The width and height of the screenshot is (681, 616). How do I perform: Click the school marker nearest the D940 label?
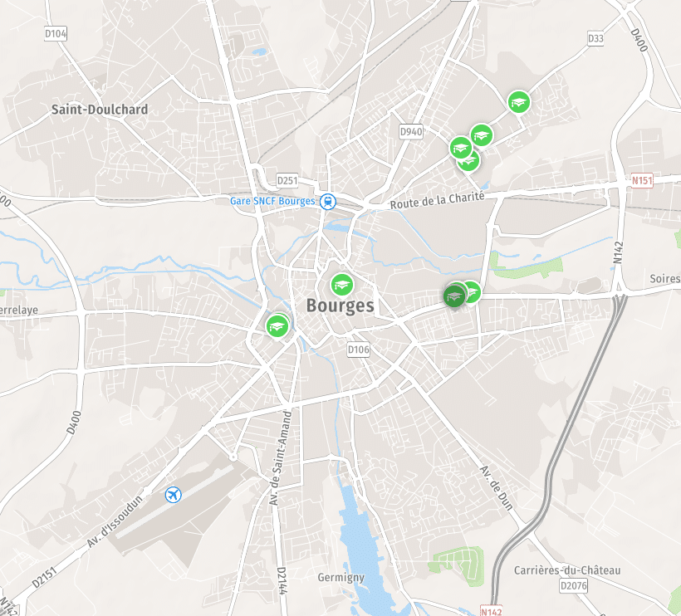pos(461,148)
